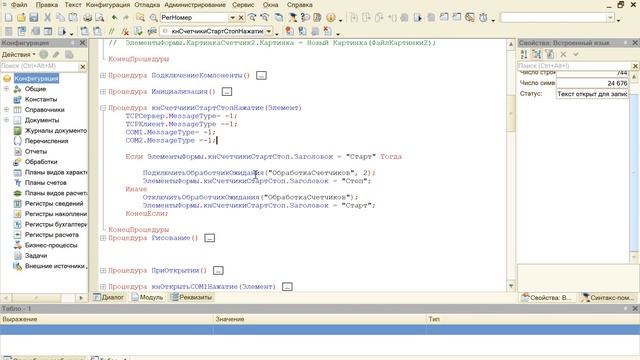640x360 pixels.
Task: Switch to the Диалог tab
Action: pos(109,297)
